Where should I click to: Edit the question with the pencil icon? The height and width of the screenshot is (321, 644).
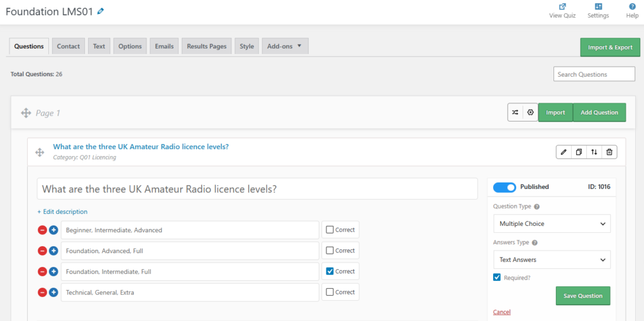click(563, 152)
